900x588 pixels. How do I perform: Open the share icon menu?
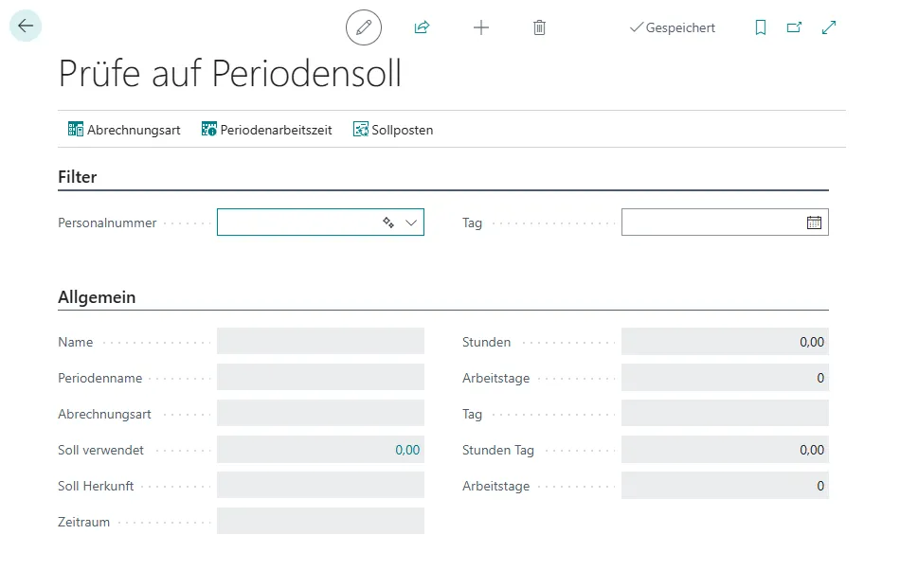pos(422,27)
